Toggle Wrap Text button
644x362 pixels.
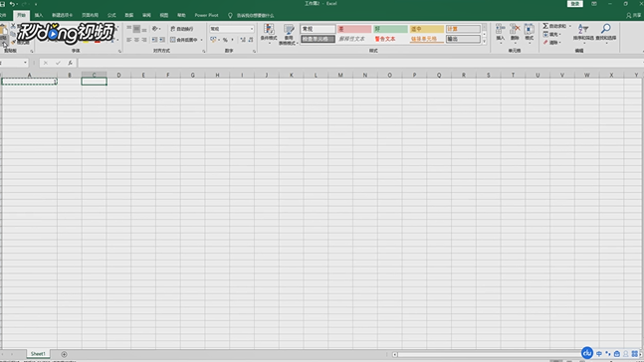coord(181,29)
